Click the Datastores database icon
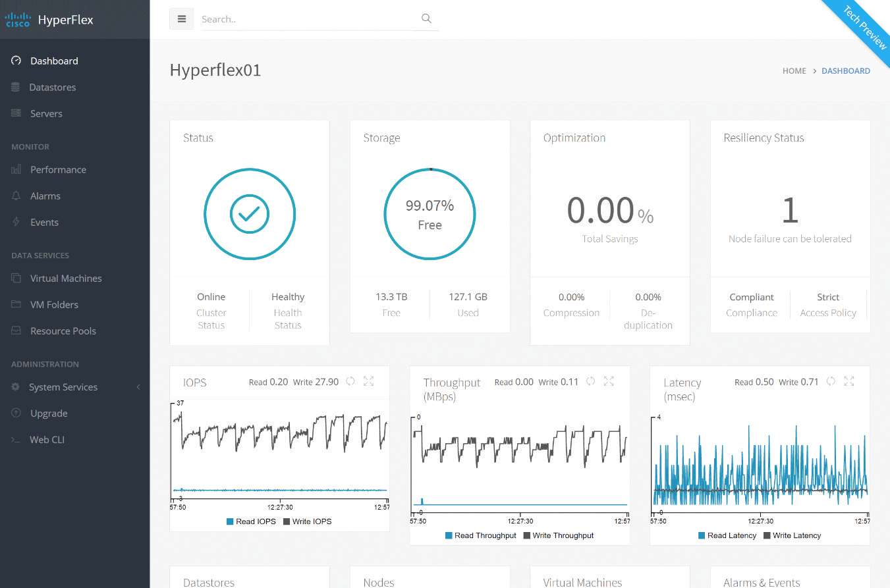The image size is (890, 588). click(x=16, y=87)
